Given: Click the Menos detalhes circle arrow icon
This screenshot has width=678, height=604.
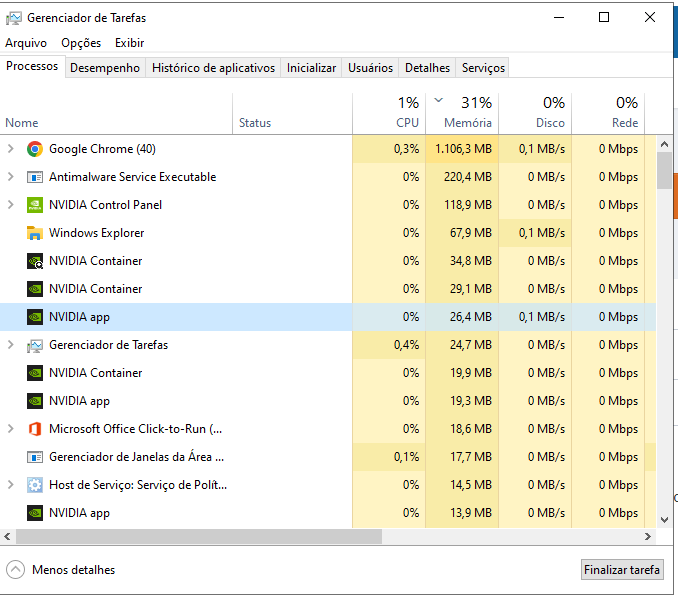Looking at the screenshot, I should click(x=16, y=569).
